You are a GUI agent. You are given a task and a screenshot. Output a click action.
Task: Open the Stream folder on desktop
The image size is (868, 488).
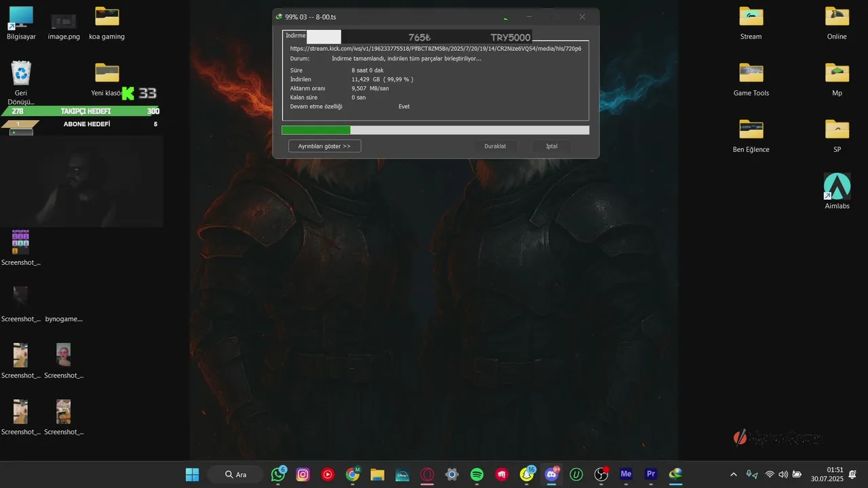751,23
